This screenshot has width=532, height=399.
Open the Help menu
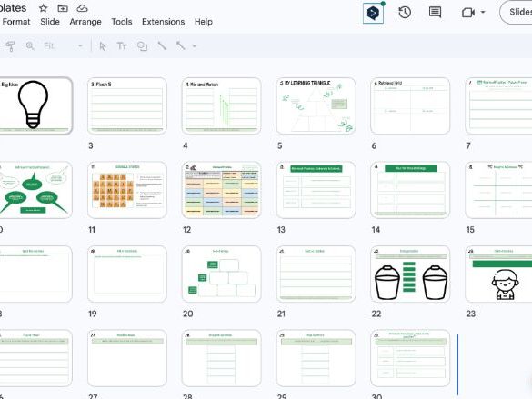click(x=204, y=22)
